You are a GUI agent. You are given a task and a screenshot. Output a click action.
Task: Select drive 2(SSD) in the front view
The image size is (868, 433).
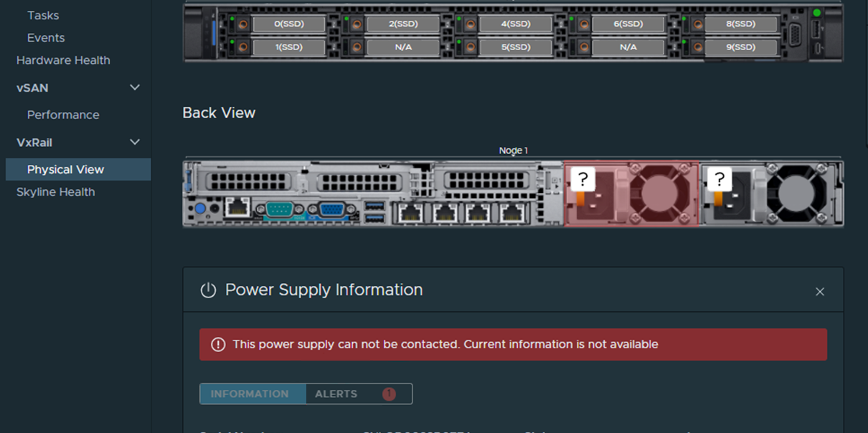coord(403,23)
